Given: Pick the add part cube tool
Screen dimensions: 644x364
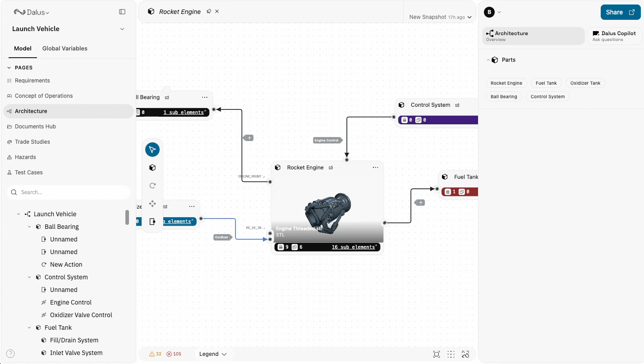Looking at the screenshot, I should point(152,168).
